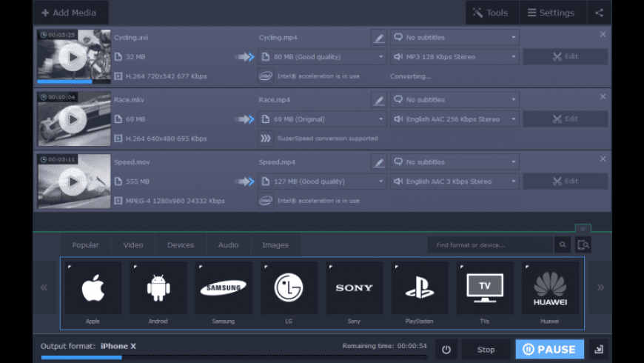Switch to the Images tab
This screenshot has width=644, height=363.
[x=275, y=245]
